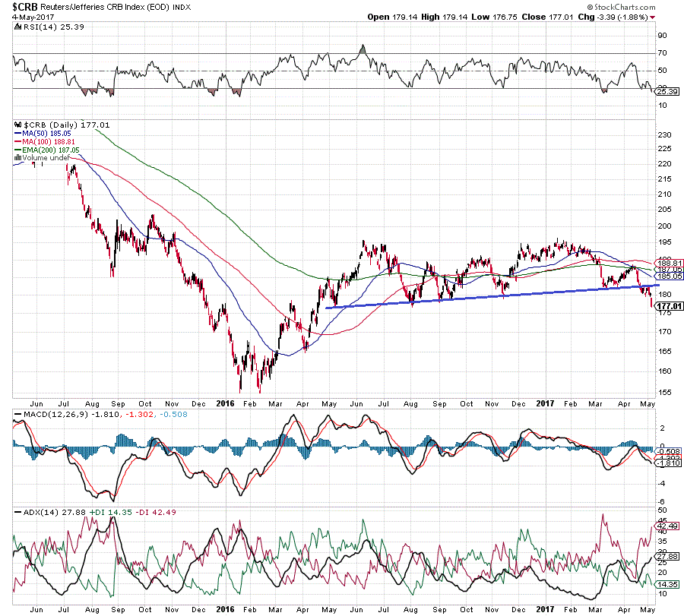This screenshot has height=616, width=684.
Task: Click the black 177.01 last price tag
Action: tap(670, 306)
